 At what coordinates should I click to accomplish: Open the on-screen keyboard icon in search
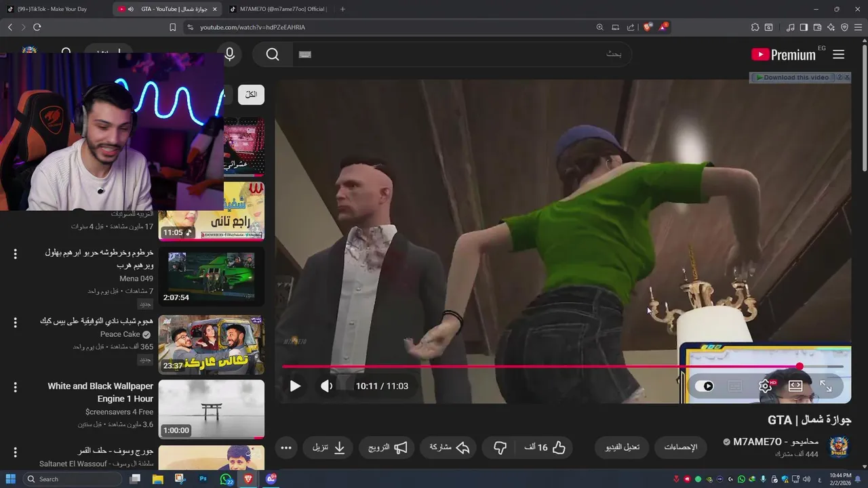tap(305, 54)
